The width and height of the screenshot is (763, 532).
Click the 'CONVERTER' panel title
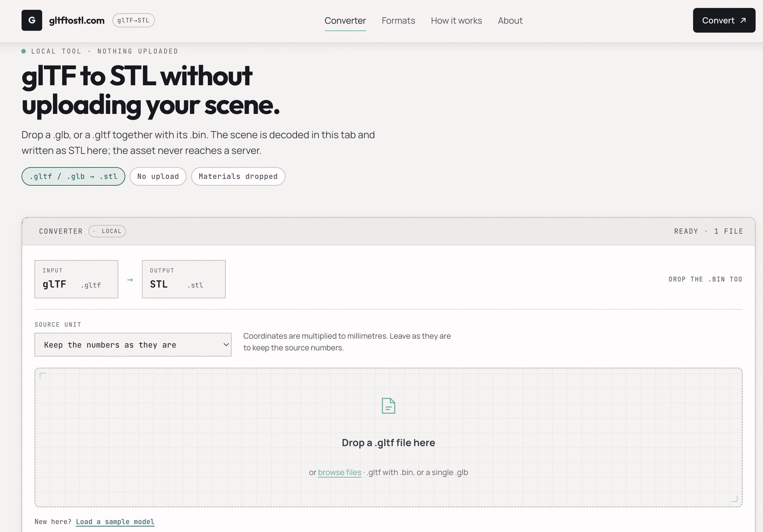tap(61, 231)
